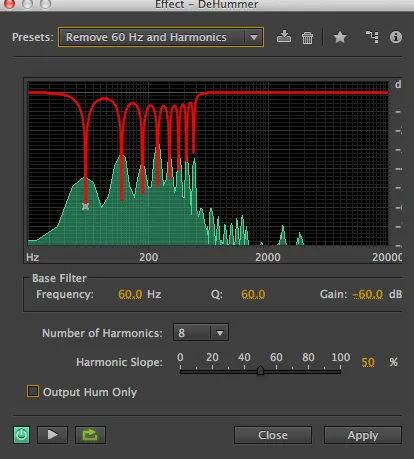Click the Harmonic Slope slider handle
The width and height of the screenshot is (414, 459).
pyautogui.click(x=260, y=370)
